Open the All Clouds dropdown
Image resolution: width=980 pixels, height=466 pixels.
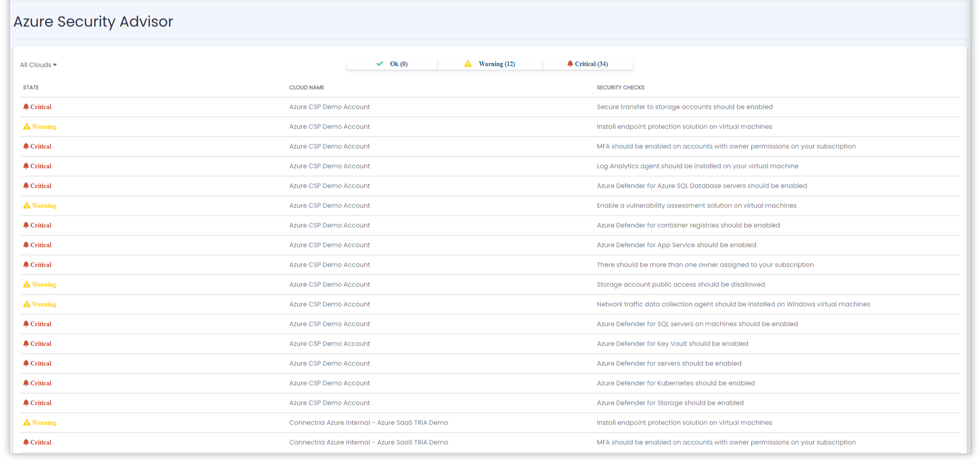tap(38, 65)
